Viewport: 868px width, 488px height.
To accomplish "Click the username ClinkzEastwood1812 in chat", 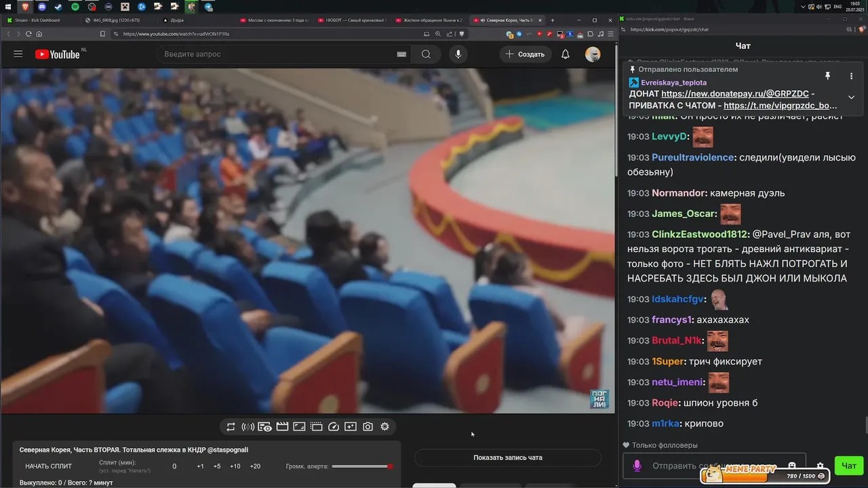I will pos(701,235).
